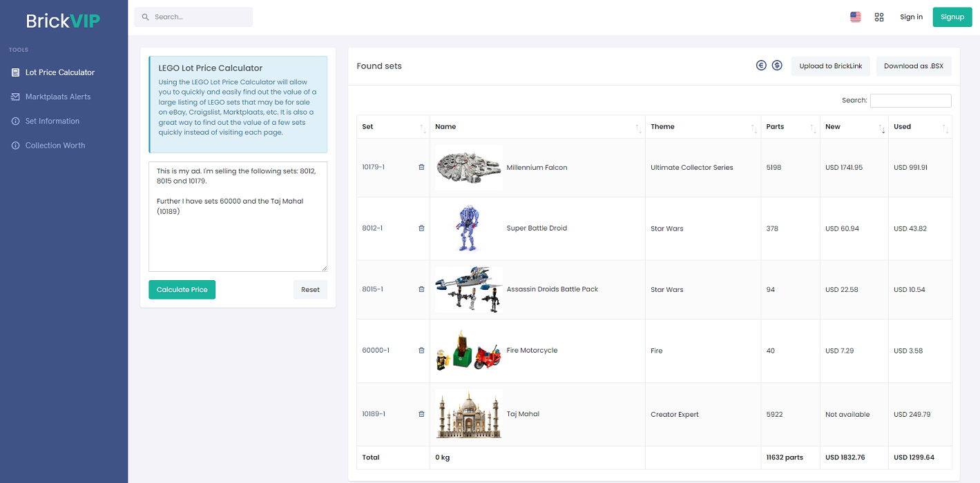
Task: Delete set 8015-1 with trash icon
Action: (x=421, y=289)
